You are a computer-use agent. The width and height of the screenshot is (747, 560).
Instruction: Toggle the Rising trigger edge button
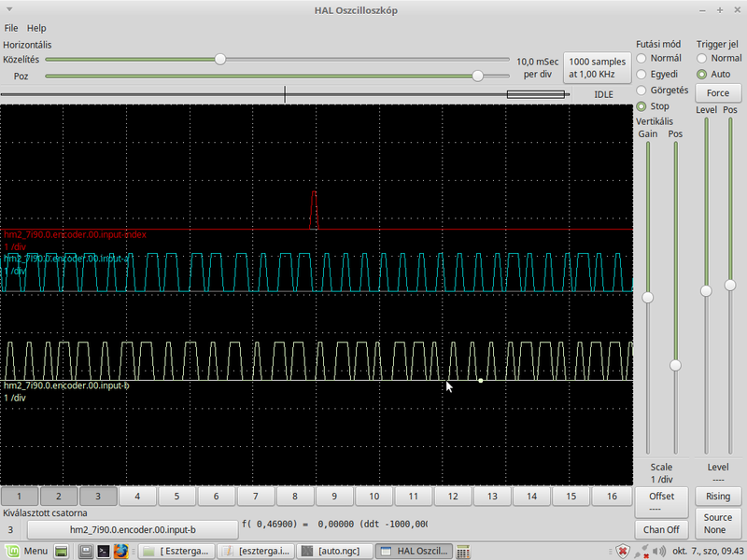click(x=718, y=497)
